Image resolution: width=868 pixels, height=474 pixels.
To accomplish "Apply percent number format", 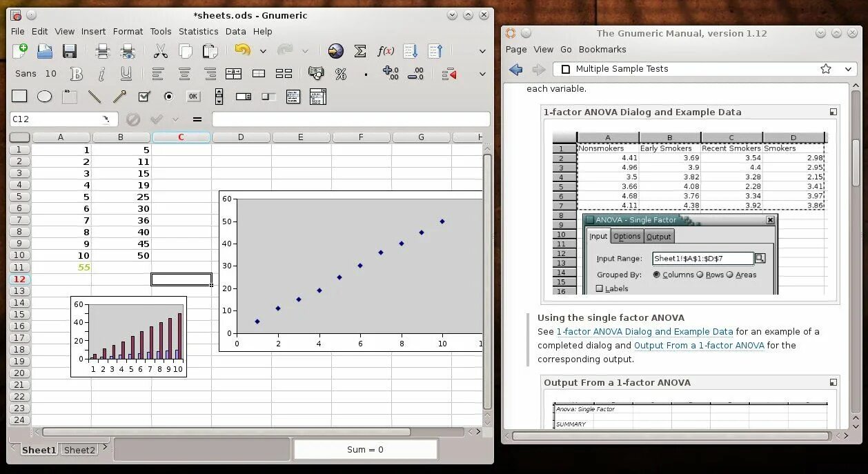I will (x=341, y=74).
